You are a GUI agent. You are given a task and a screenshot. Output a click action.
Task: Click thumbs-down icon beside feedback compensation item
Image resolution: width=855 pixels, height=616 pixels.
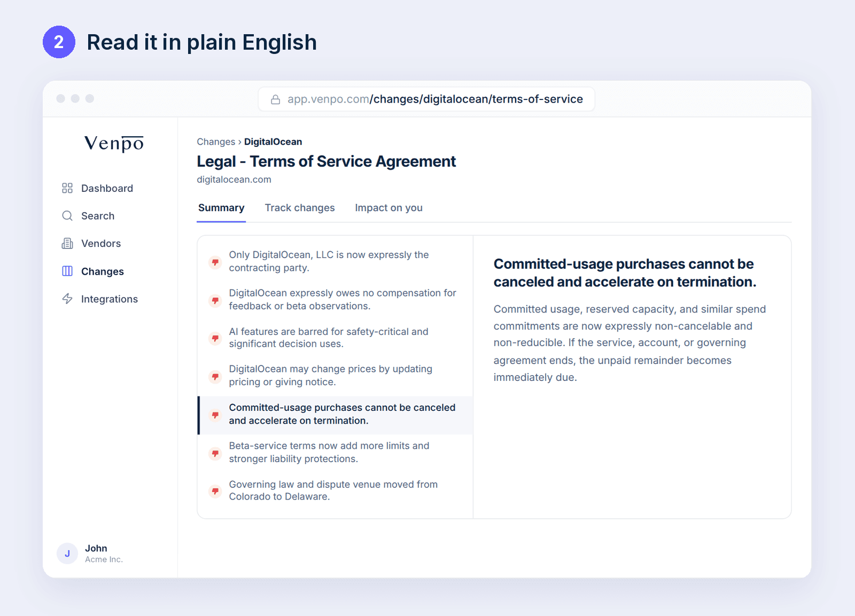(x=215, y=300)
